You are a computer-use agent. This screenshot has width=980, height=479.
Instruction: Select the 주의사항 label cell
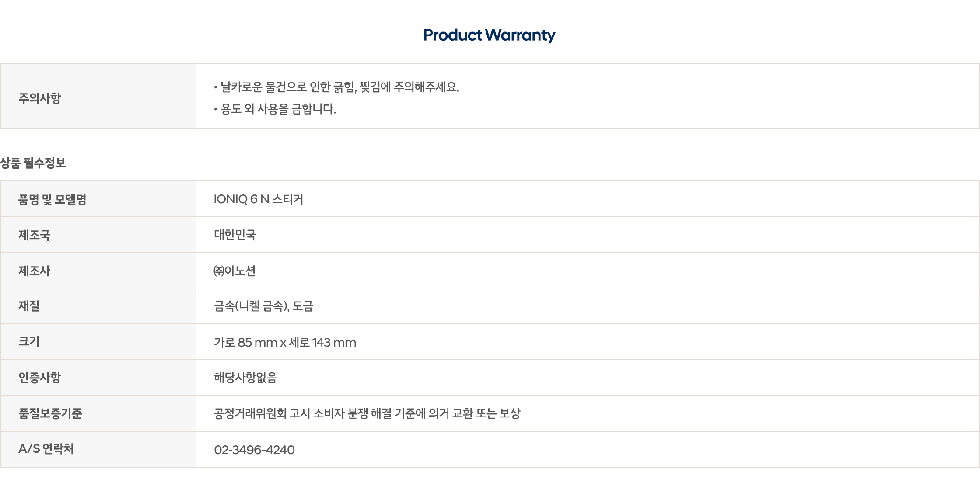pos(98,96)
